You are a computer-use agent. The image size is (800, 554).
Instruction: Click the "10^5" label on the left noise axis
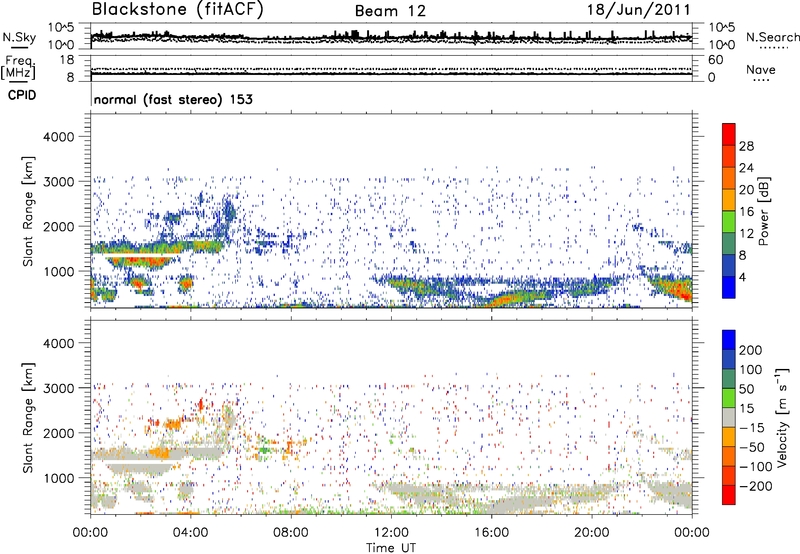[62, 28]
